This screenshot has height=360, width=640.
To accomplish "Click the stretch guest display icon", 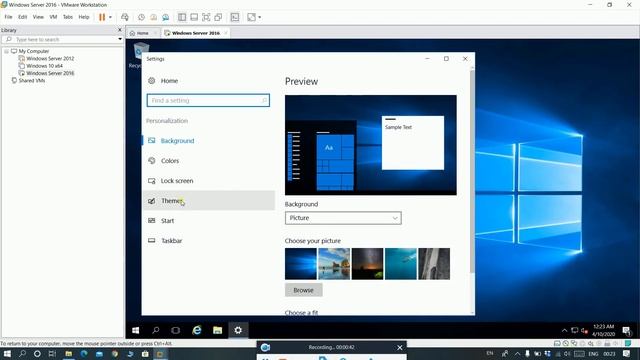I will click(x=251, y=17).
